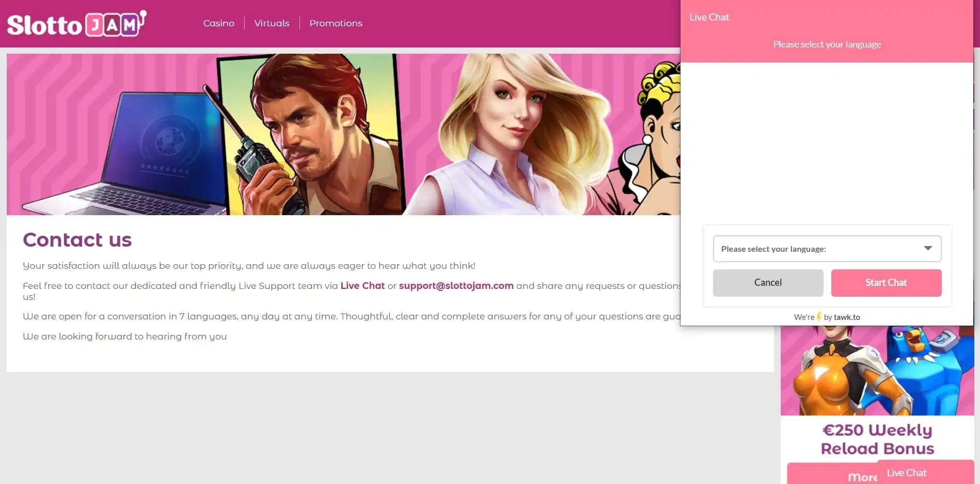Click the support@slottojam.com email link
The image size is (980, 484).
tap(456, 286)
